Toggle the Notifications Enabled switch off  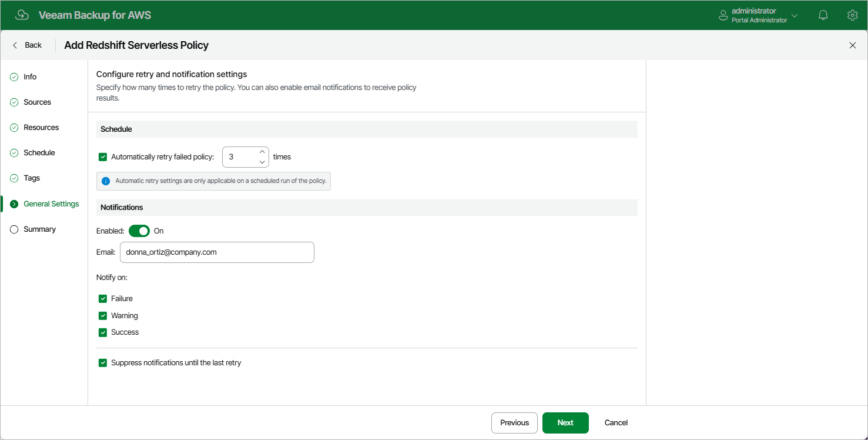point(139,231)
